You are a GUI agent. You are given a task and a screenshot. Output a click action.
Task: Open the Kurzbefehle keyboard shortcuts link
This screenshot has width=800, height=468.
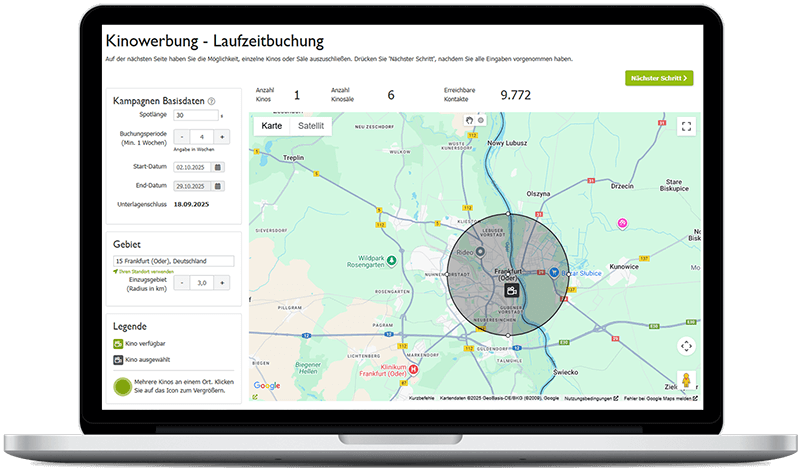point(421,398)
